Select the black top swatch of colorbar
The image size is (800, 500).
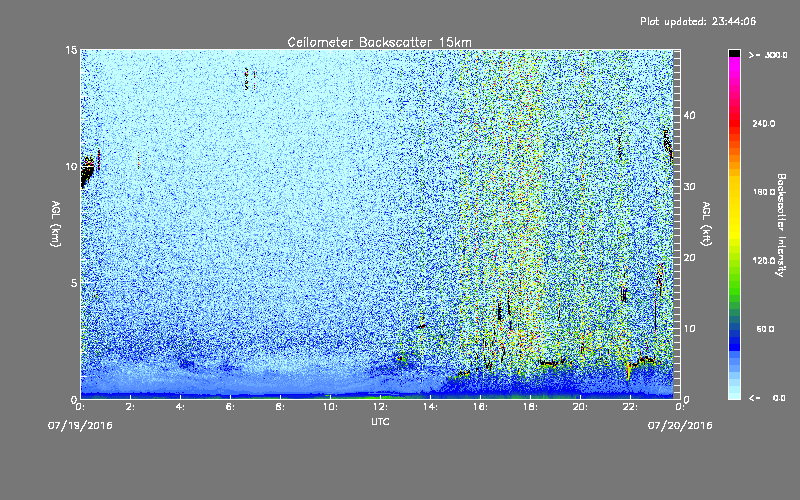[734, 53]
